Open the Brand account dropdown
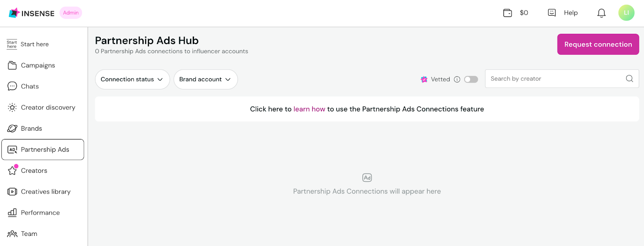644x246 pixels. coord(205,79)
